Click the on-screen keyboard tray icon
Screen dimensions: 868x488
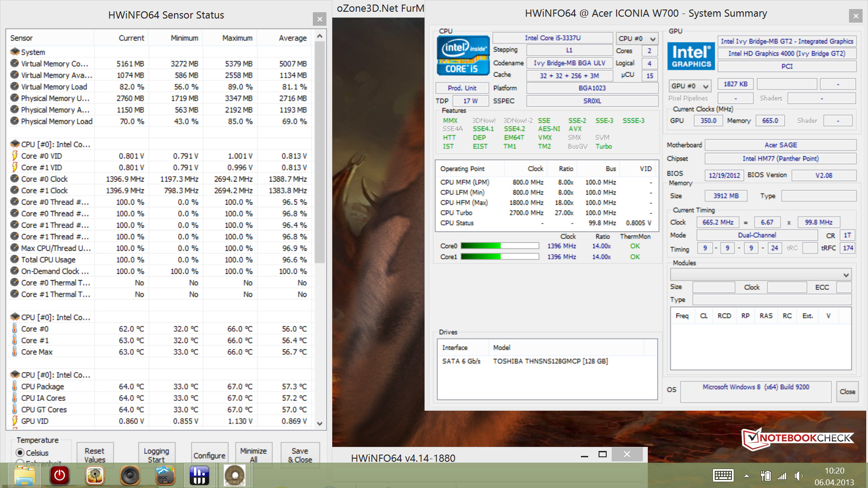(723, 475)
